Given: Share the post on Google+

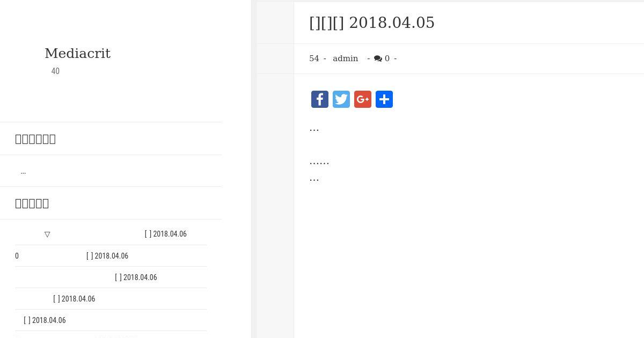Looking at the screenshot, I should [x=363, y=99].
